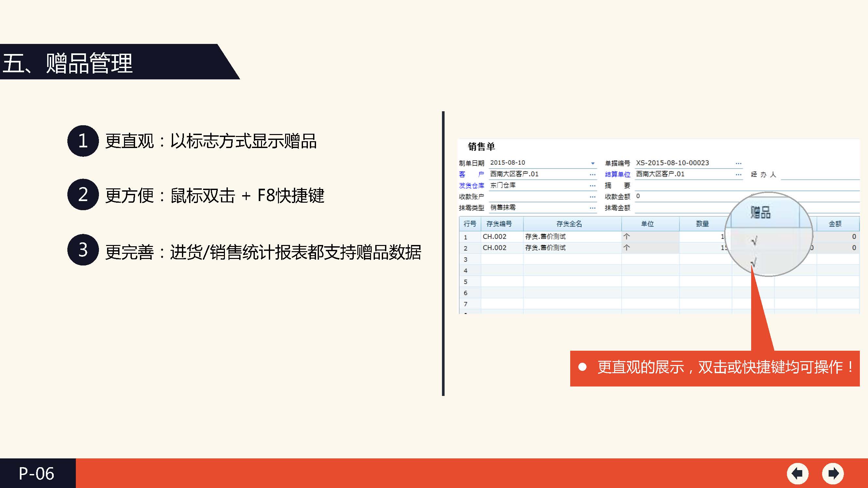Select the CH.002 cell in row 1

coord(495,237)
